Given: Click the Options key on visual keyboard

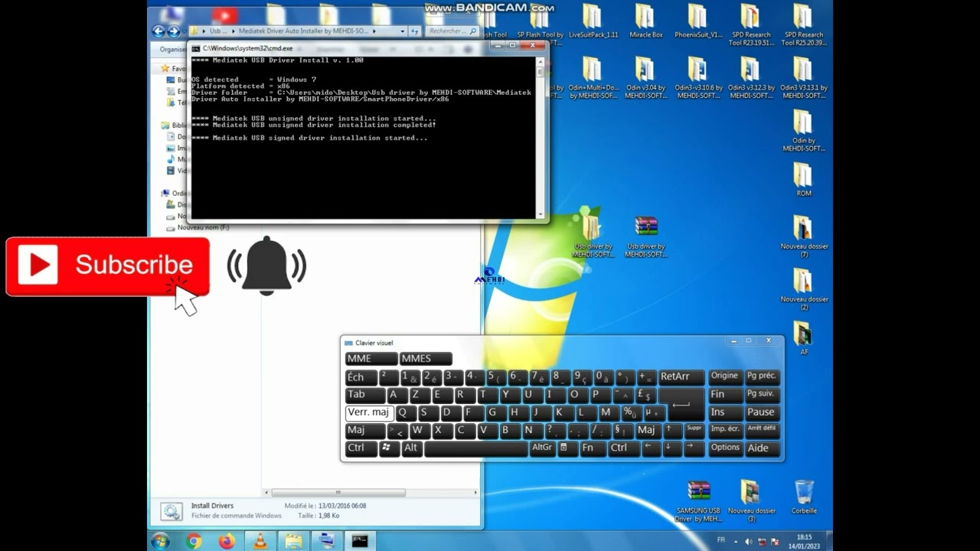Looking at the screenshot, I should tap(725, 448).
